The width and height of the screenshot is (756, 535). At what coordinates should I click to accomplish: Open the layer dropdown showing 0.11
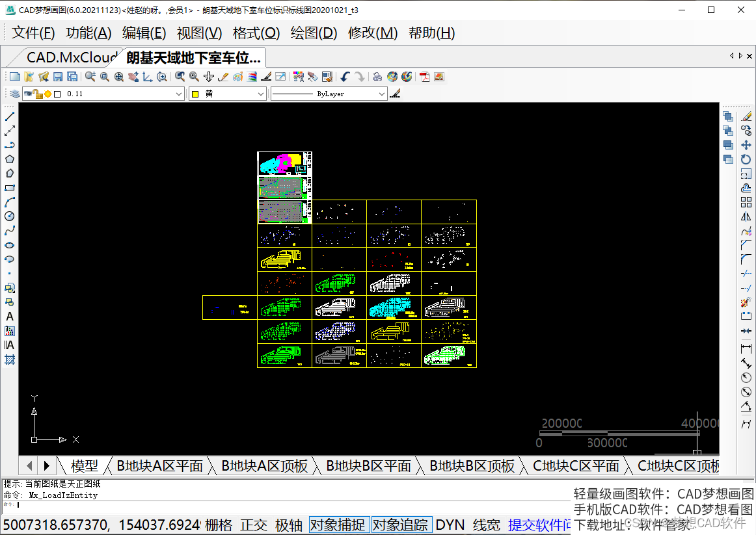coord(103,94)
